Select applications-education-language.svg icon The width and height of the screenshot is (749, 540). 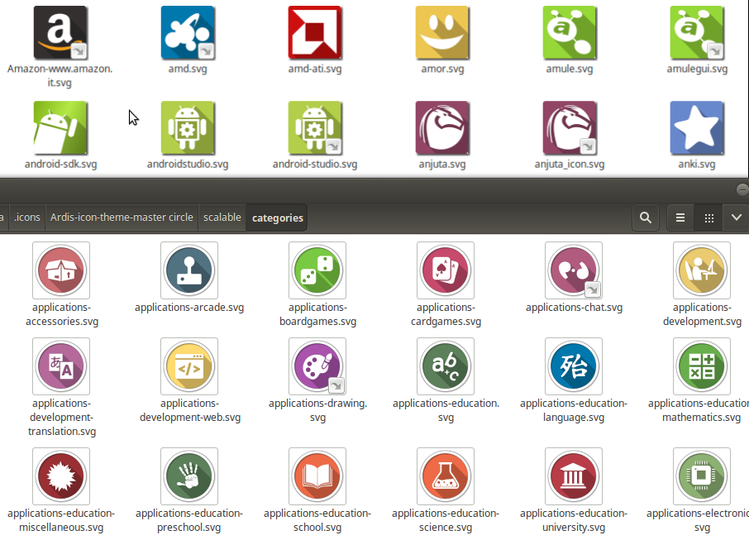click(574, 366)
